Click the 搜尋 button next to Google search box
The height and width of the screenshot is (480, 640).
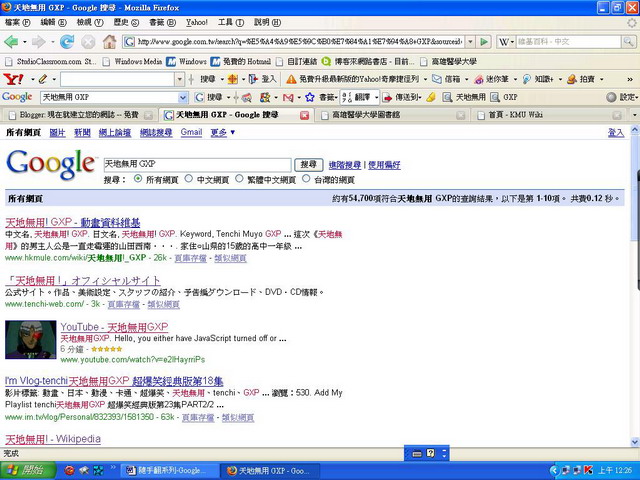(309, 164)
